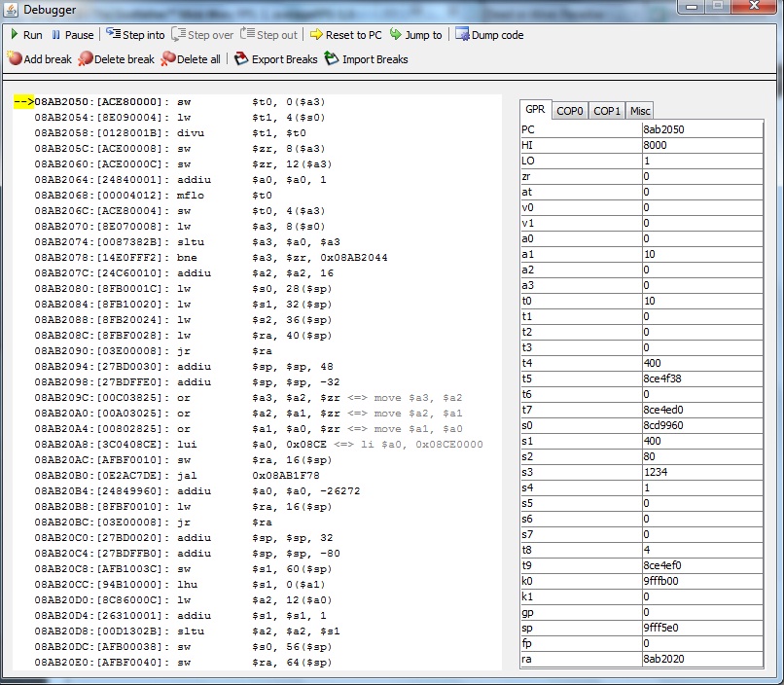The height and width of the screenshot is (685, 784).
Task: Add a breakpoint with Add break
Action: 40,59
